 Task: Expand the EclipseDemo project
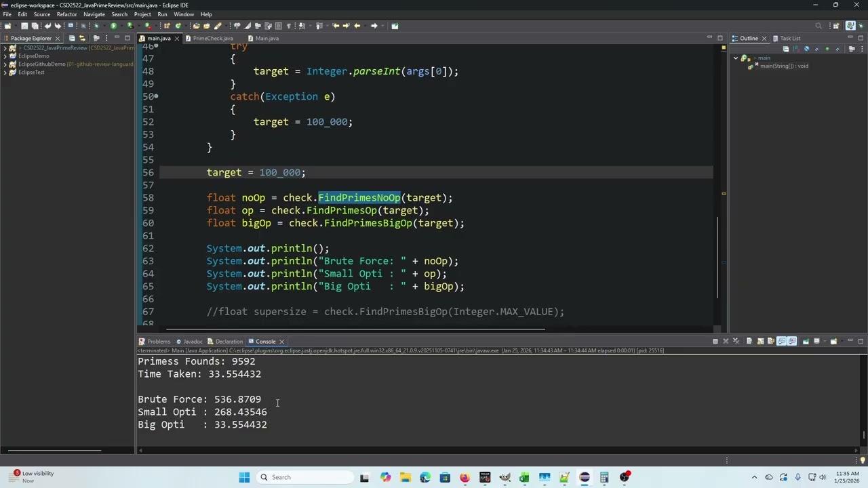click(5, 56)
